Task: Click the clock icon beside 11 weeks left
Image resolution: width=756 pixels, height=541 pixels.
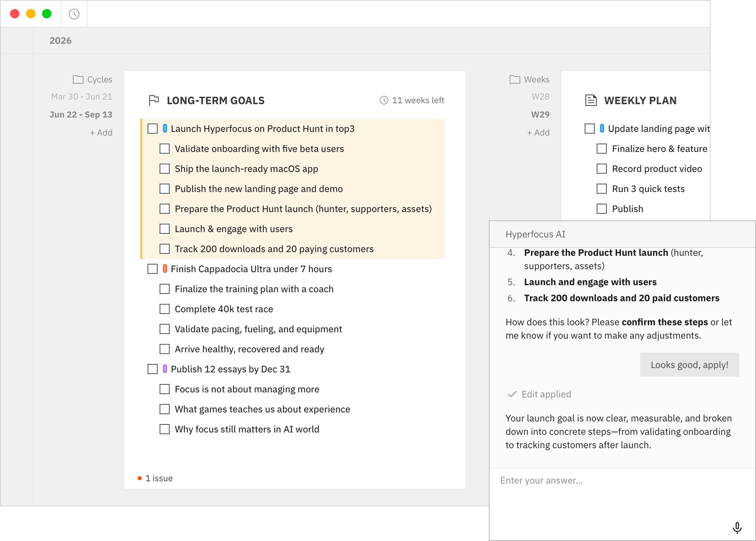Action: coord(384,100)
